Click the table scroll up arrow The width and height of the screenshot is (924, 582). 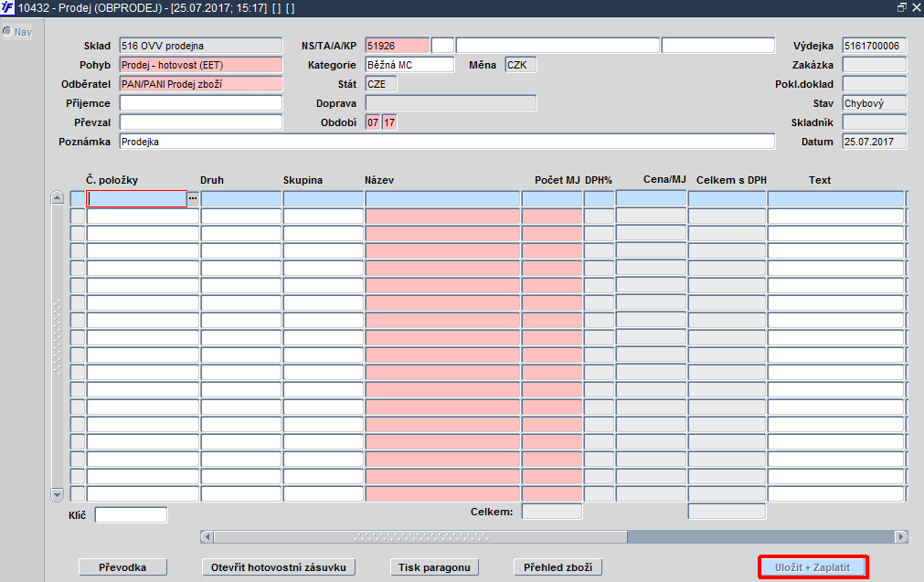[x=58, y=197]
